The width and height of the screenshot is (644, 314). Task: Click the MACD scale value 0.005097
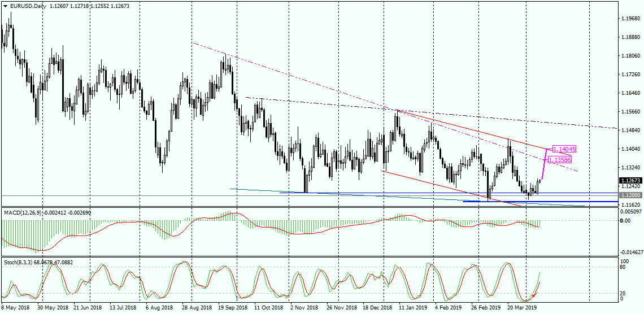[x=632, y=212]
